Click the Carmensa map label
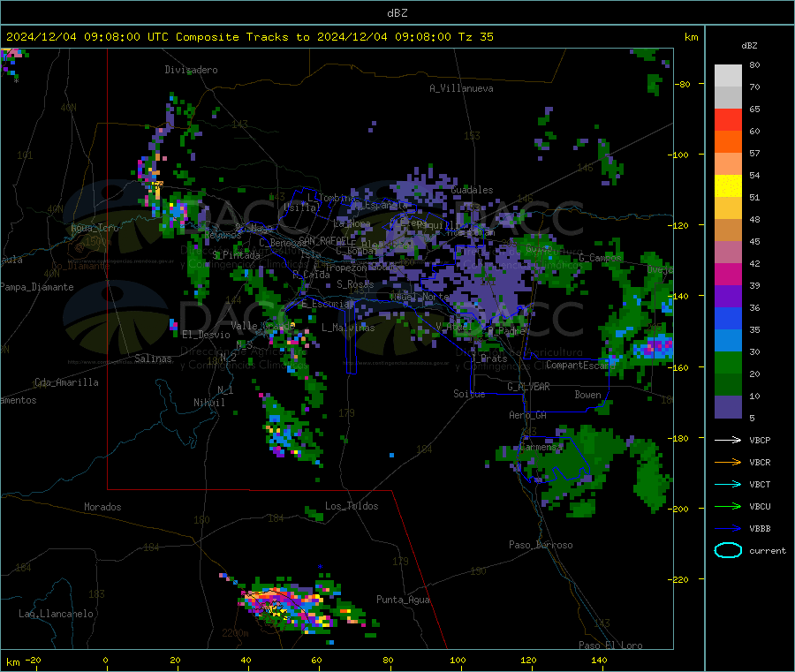The width and height of the screenshot is (795, 672). click(541, 448)
